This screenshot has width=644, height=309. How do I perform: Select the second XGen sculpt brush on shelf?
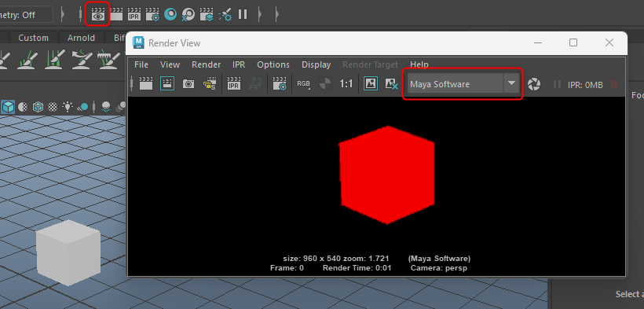(x=27, y=59)
